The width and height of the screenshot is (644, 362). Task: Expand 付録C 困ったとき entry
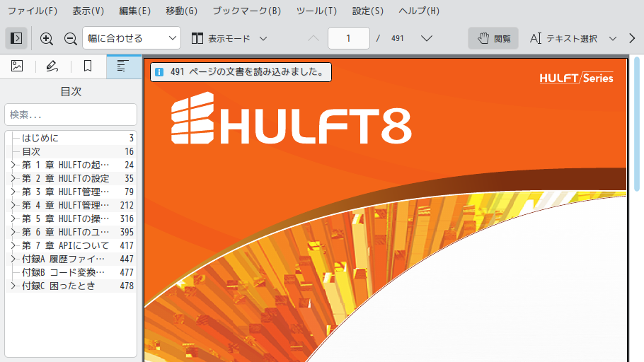tap(13, 286)
